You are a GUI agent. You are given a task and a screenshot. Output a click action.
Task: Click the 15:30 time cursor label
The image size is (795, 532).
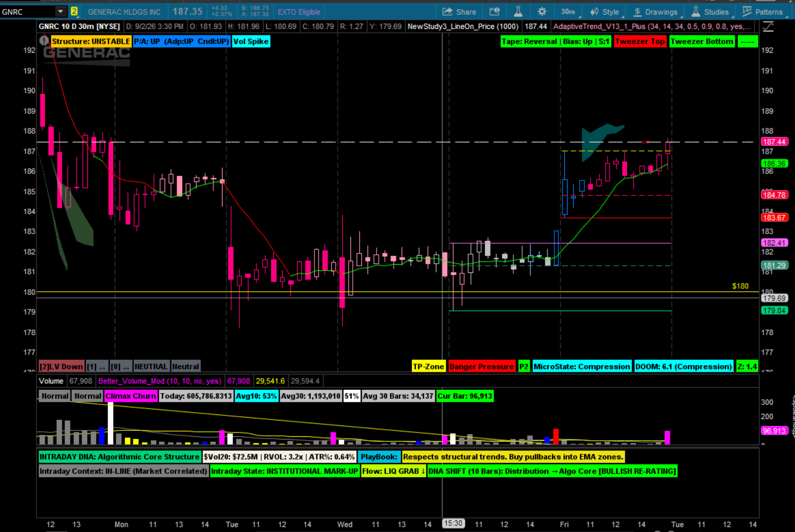453,523
